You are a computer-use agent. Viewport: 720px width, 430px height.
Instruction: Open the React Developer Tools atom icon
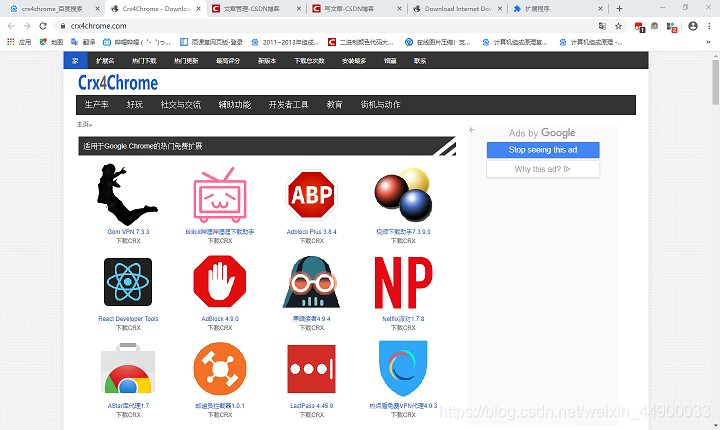(128, 282)
